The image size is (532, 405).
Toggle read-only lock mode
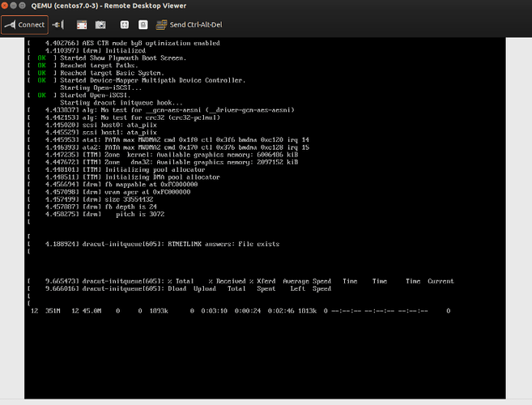click(143, 24)
